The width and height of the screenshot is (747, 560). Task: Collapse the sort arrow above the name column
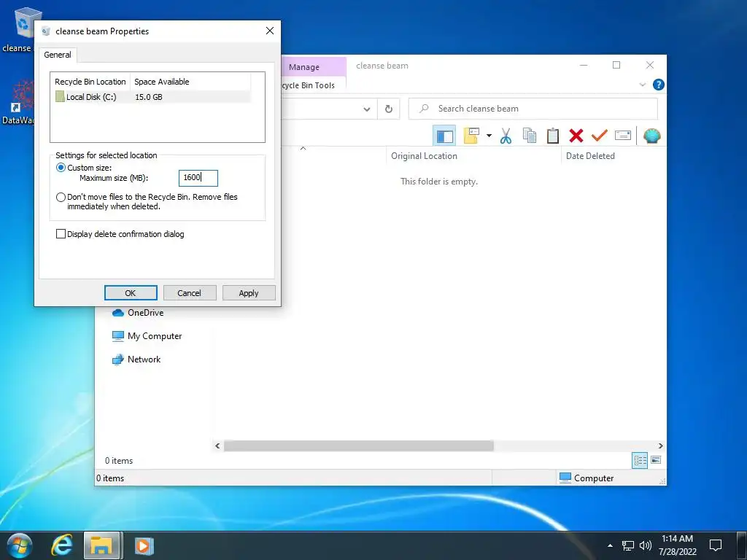[x=303, y=149]
